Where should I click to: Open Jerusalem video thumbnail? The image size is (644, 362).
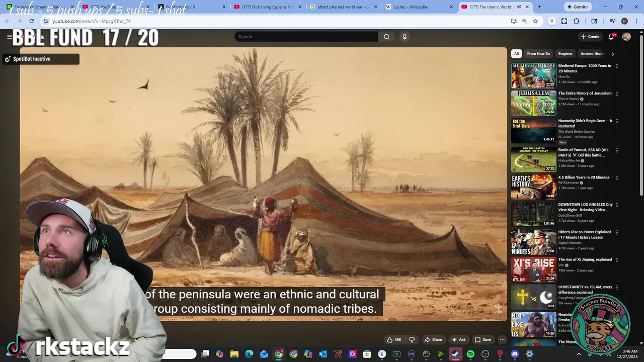[x=533, y=103]
